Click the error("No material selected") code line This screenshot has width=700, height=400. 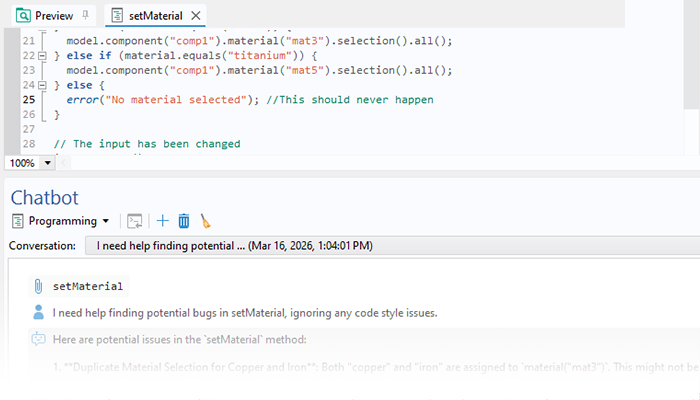pyautogui.click(x=162, y=100)
